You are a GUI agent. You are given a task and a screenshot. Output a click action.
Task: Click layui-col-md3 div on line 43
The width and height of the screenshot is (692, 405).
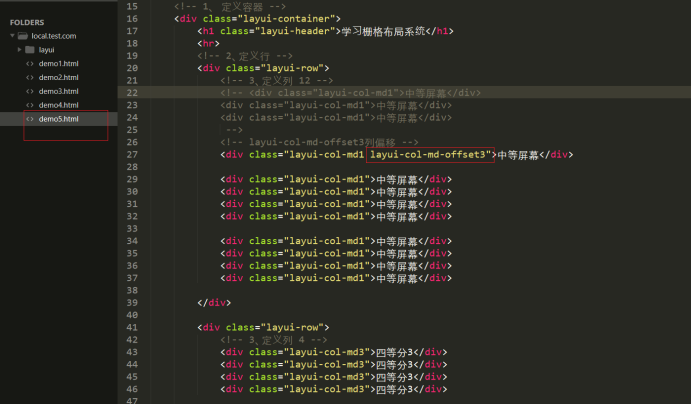click(x=334, y=352)
